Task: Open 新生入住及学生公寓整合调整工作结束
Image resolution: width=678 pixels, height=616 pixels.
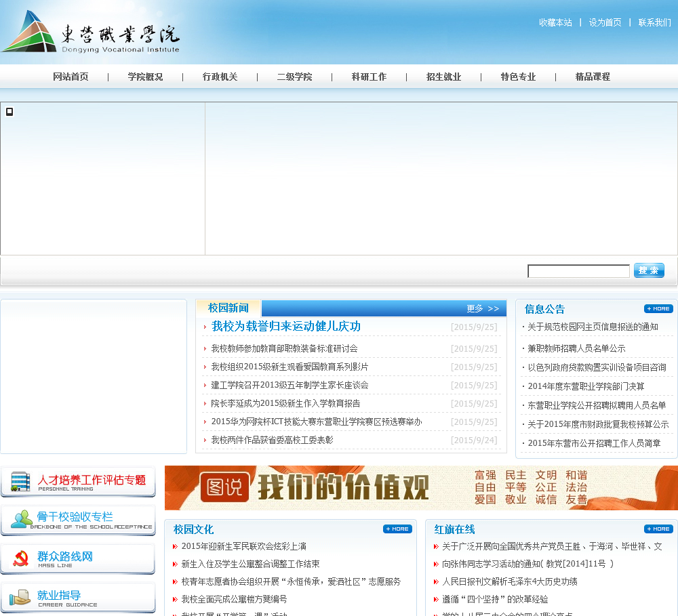Action: pyautogui.click(x=250, y=564)
